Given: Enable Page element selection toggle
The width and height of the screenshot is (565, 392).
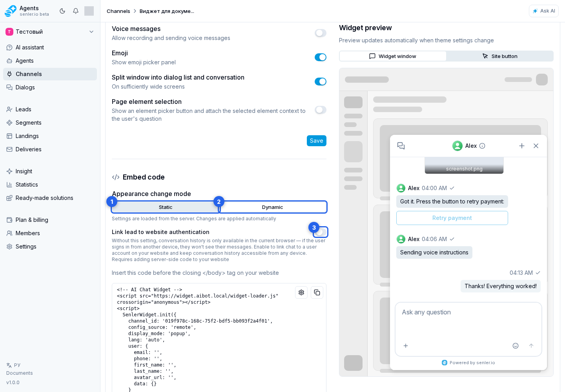Looking at the screenshot, I should tap(321, 110).
